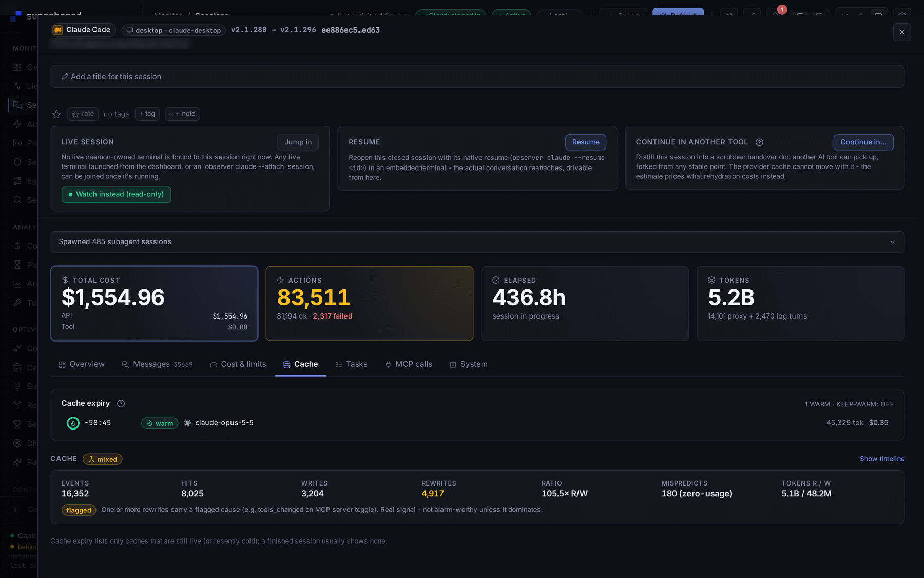The image size is (924, 578).
Task: Select the Actions card
Action: click(370, 303)
